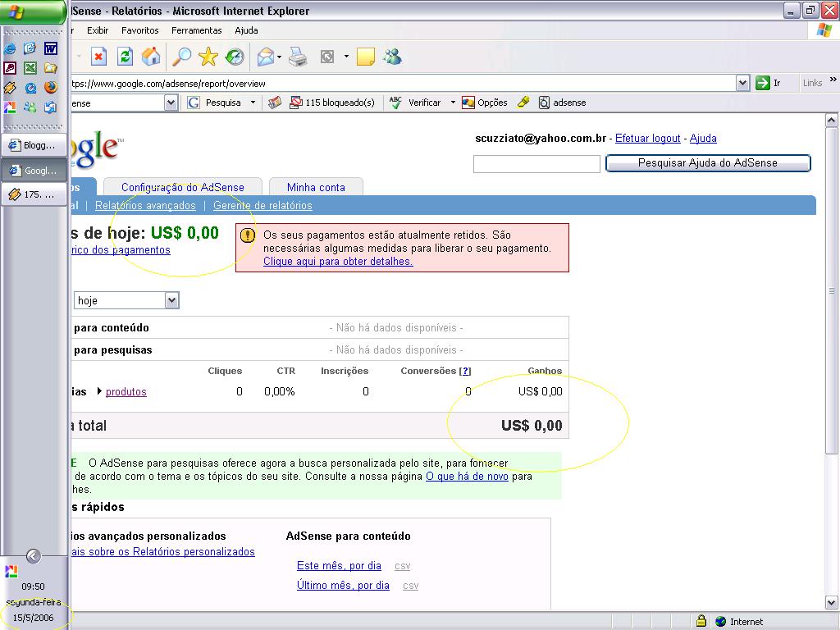
Task: Click the address bar URL field
Action: 403,84
